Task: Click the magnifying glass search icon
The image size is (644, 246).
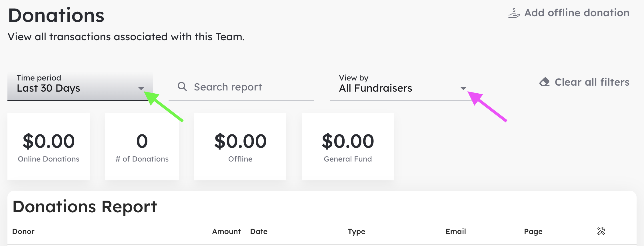Action: [182, 86]
